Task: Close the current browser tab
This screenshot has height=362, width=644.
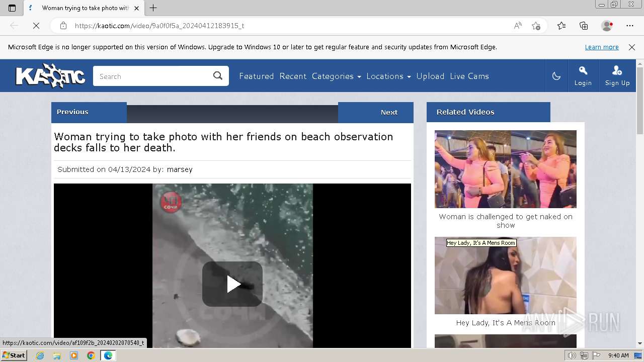Action: [x=136, y=8]
